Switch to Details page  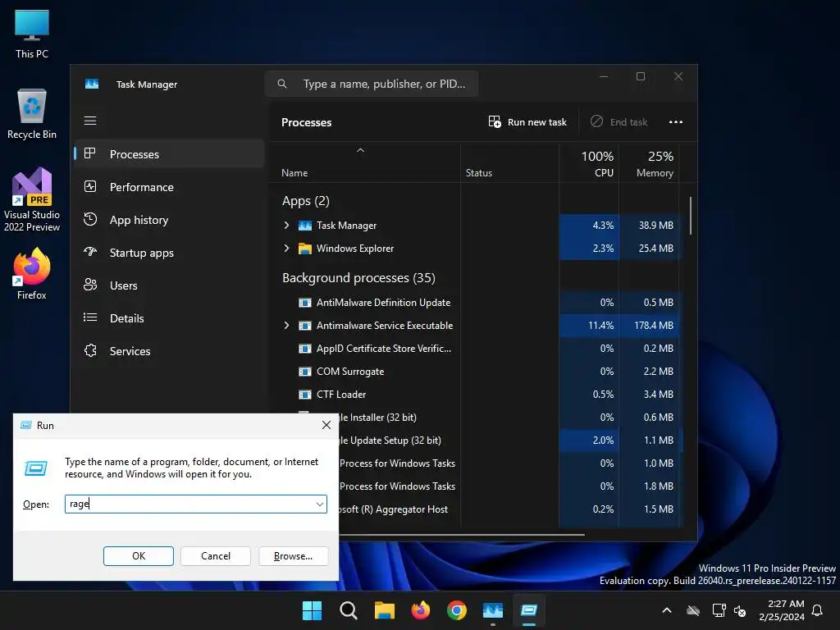[x=169, y=318]
